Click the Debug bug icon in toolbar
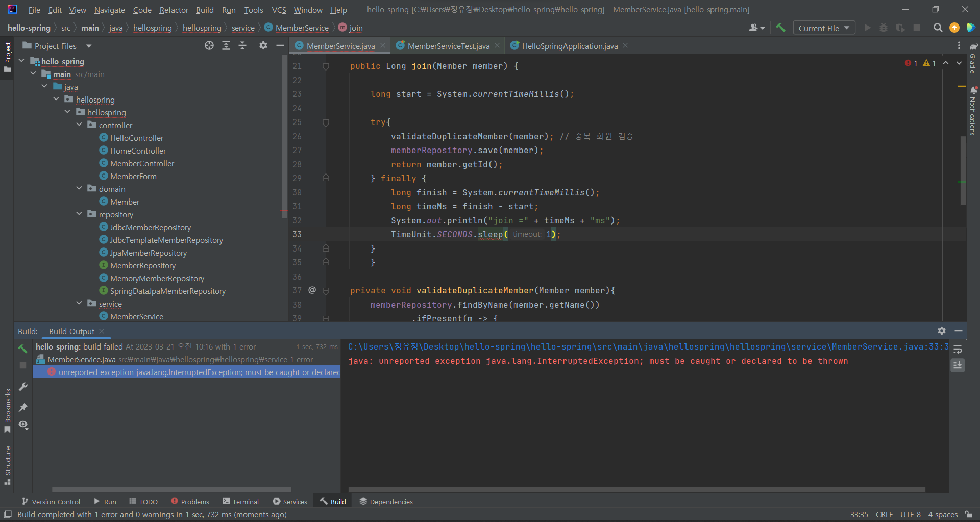The width and height of the screenshot is (980, 522). pyautogui.click(x=884, y=28)
